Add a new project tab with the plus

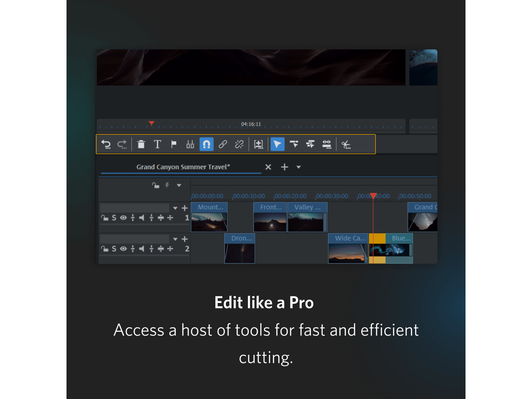tap(284, 167)
